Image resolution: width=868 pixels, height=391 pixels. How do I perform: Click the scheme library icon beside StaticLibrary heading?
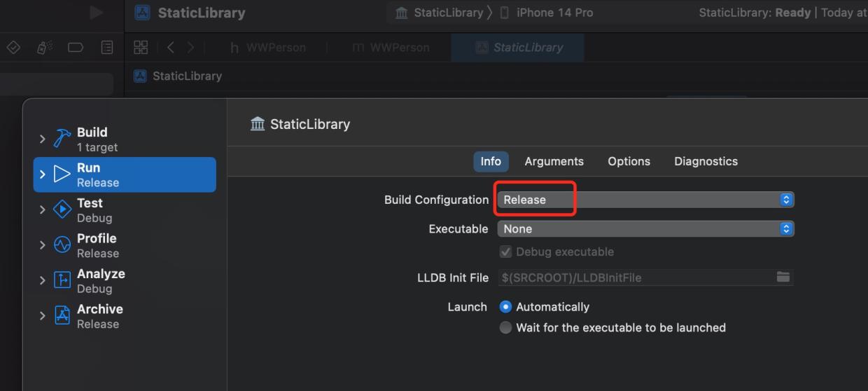pyautogui.click(x=258, y=124)
